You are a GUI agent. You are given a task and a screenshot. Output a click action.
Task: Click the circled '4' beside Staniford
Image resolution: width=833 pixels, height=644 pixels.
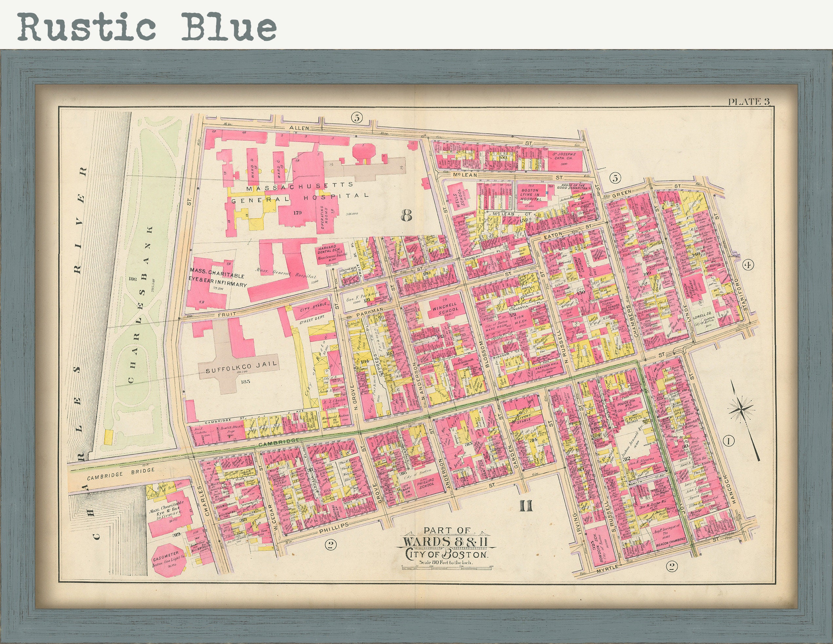pos(748,265)
